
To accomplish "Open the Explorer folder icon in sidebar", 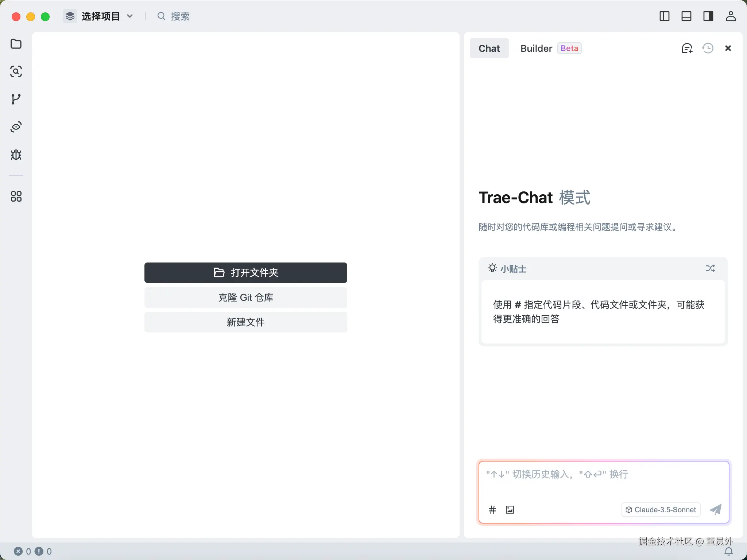I will pyautogui.click(x=16, y=44).
